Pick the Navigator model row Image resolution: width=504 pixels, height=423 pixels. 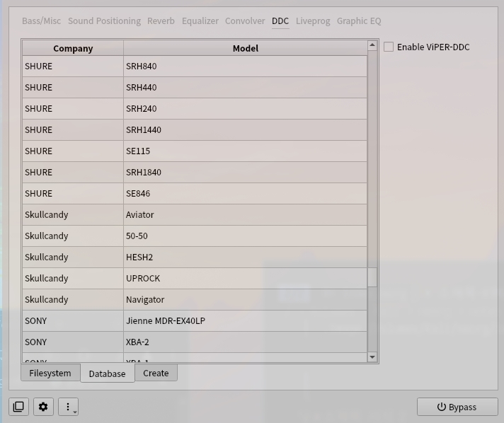click(245, 299)
